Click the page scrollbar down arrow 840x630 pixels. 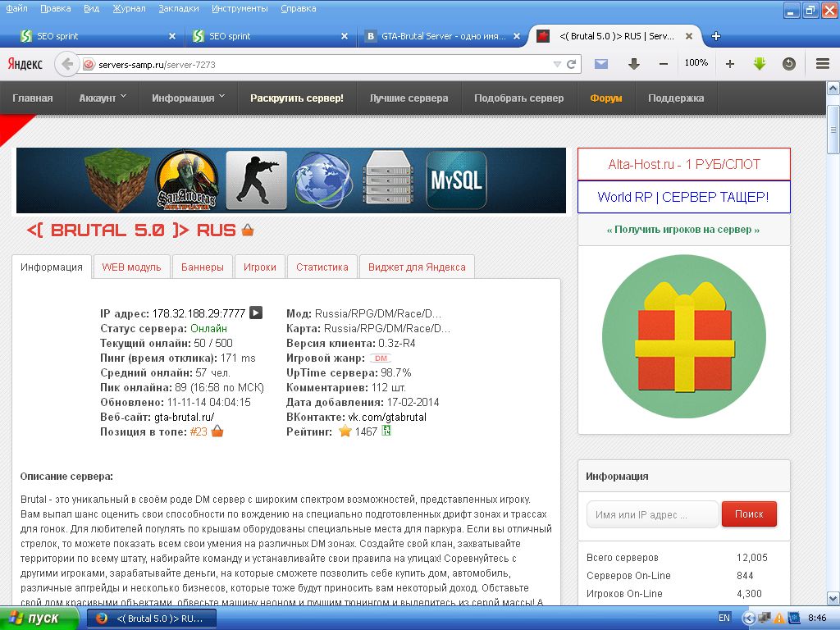tap(833, 598)
